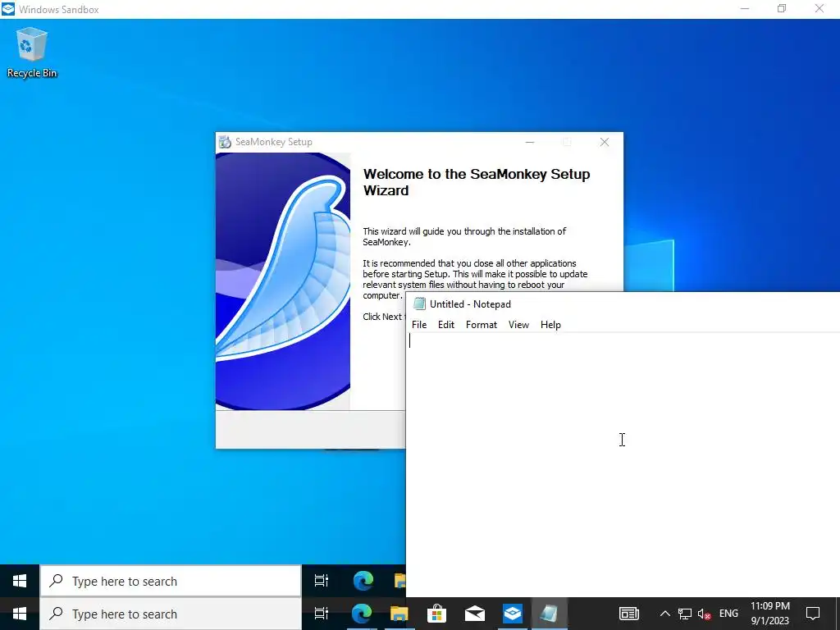Click the ENG language indicator
Viewport: 840px width, 630px height.
pos(728,614)
